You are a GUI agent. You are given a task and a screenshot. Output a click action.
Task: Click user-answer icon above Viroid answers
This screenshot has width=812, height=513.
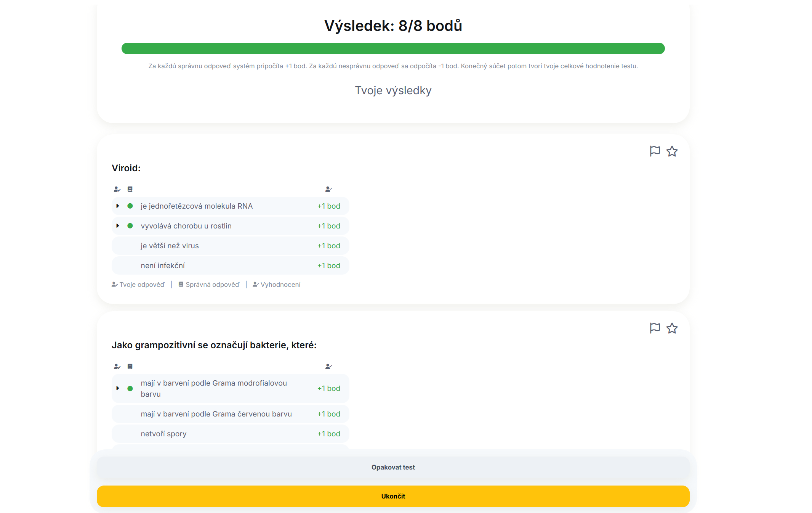[117, 189]
